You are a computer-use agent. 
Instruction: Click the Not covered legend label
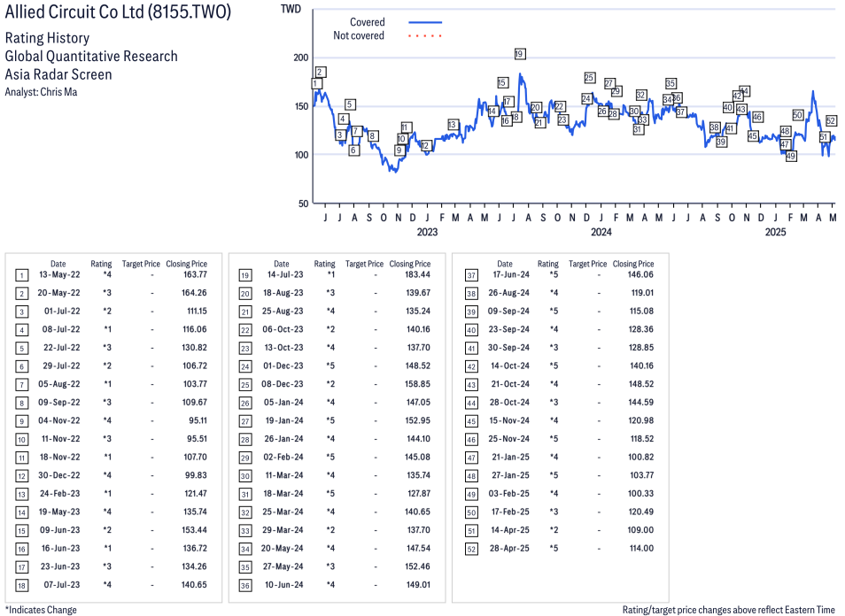pos(359,35)
